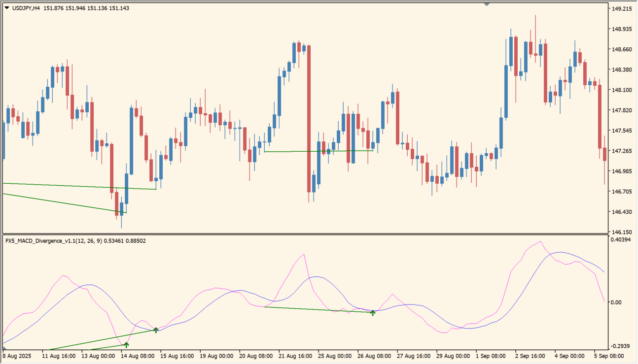Click the 0.00 level on the MACD scale
The image size is (638, 364).
point(616,302)
